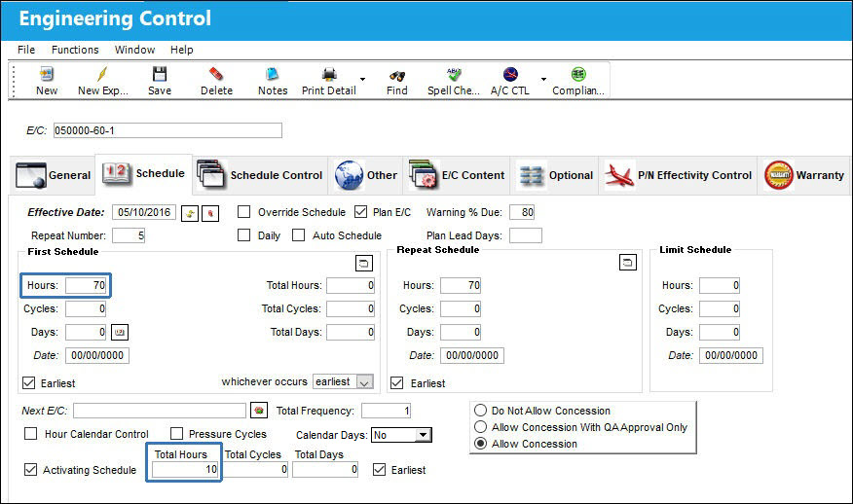The image size is (853, 504).
Task: Click the icon button right after Effective Date field
Action: (189, 213)
